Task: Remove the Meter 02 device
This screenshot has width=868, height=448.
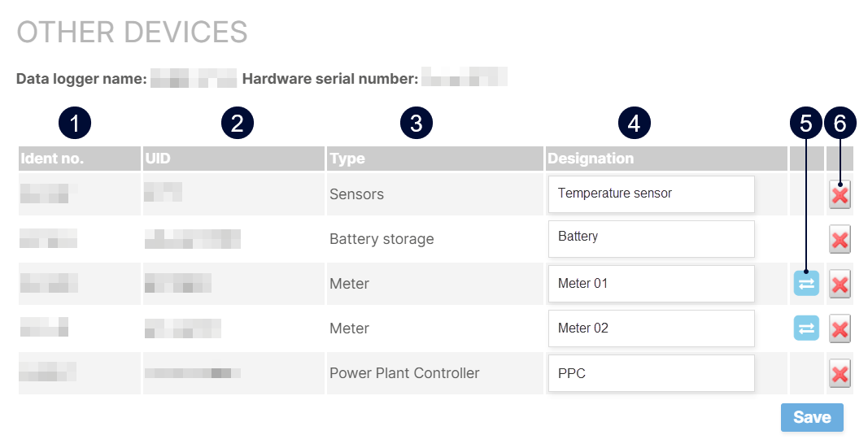Action: [x=840, y=328]
